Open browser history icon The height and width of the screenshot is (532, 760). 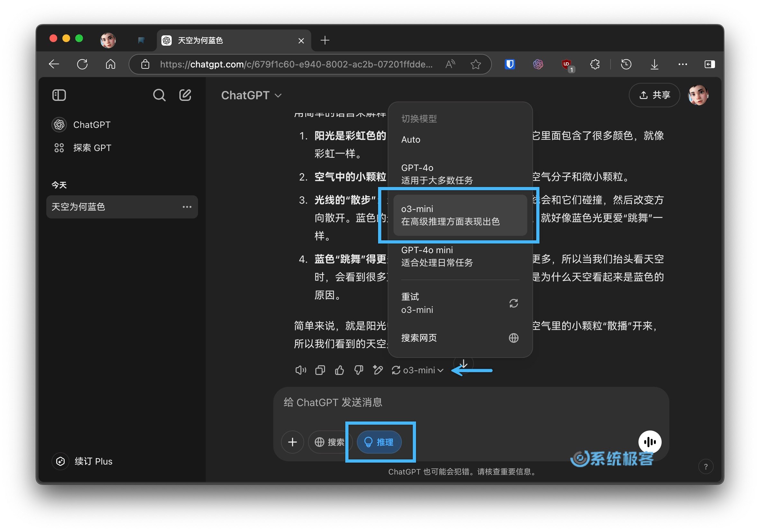click(x=626, y=64)
